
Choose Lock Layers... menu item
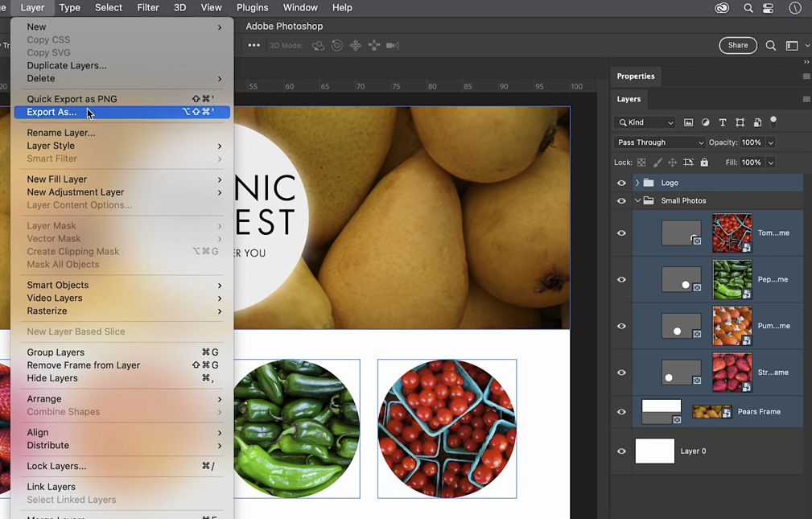[x=122, y=466]
